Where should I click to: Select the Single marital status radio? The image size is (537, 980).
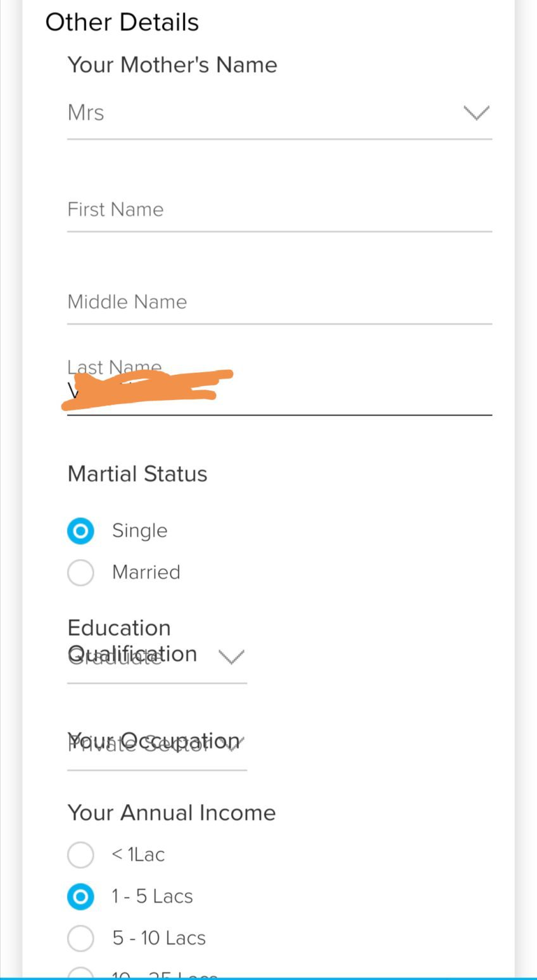click(x=80, y=531)
